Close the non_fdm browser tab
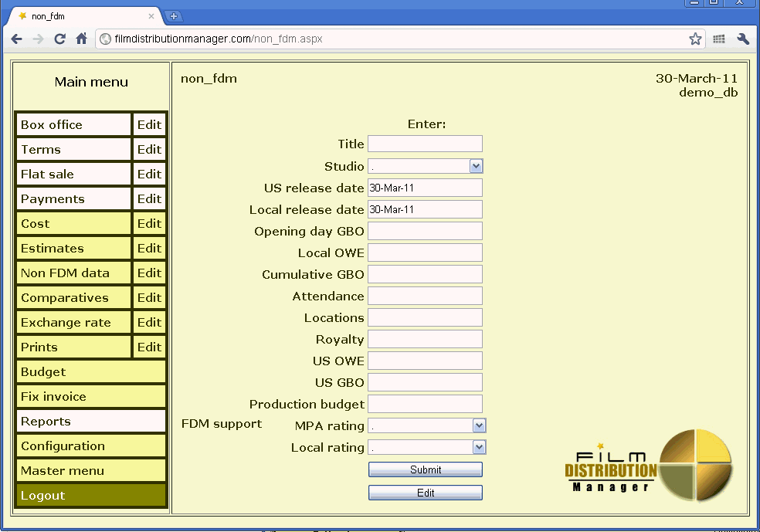Screen dimensions: 760x532 [151, 16]
